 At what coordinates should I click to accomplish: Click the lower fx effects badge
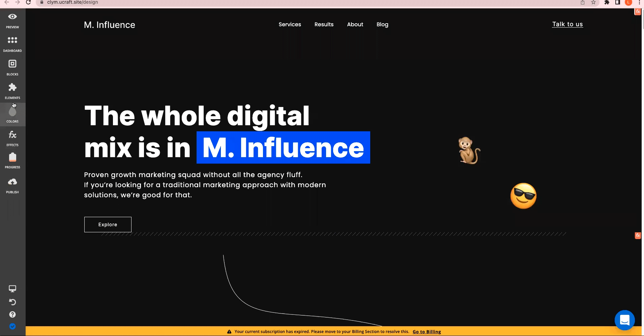click(x=638, y=236)
